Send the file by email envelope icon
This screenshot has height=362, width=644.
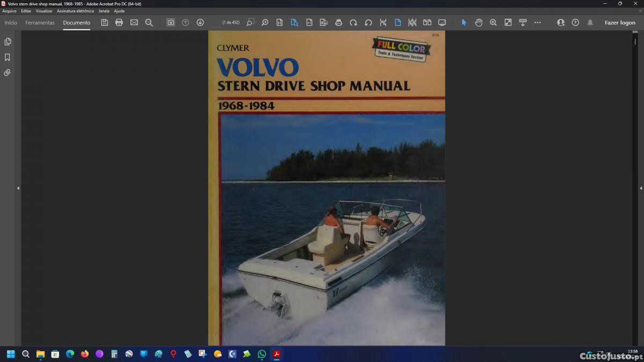134,23
